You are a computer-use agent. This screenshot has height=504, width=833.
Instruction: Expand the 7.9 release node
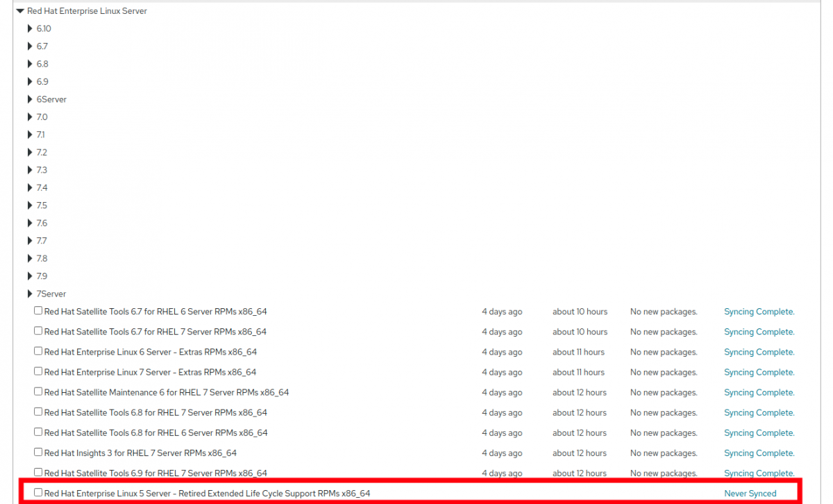click(x=30, y=276)
